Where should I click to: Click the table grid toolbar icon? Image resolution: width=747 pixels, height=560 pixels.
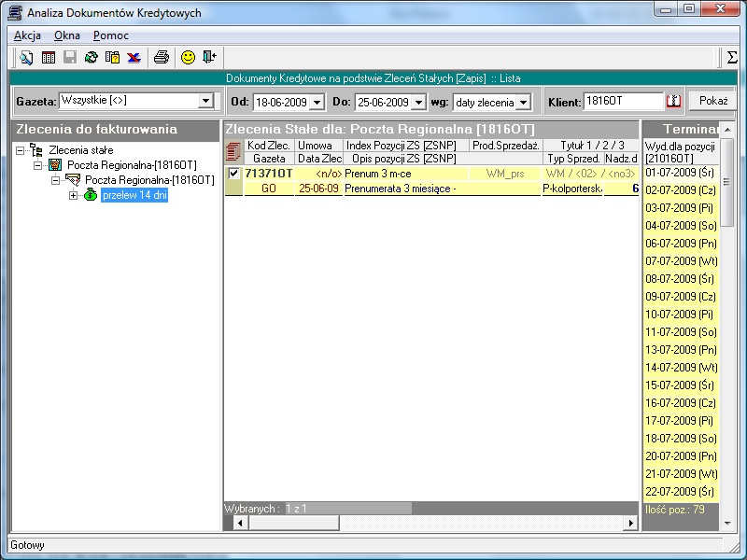(49, 58)
